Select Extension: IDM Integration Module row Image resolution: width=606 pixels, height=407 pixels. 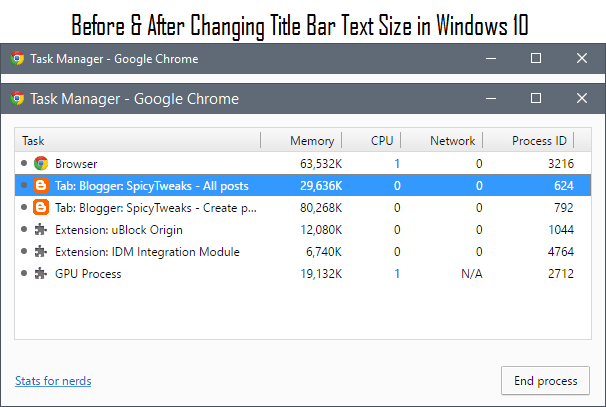tap(303, 252)
